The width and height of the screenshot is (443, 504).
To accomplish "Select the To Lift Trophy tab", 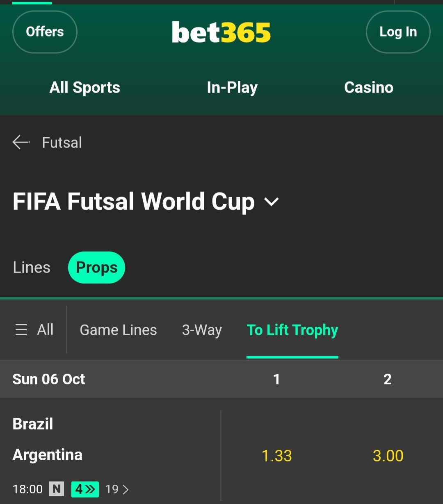I will (292, 330).
